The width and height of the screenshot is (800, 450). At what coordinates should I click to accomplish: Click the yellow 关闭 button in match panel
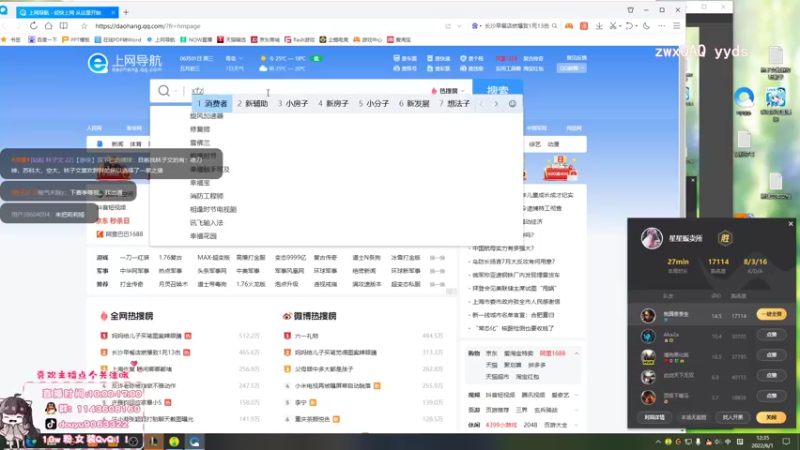coord(771,417)
